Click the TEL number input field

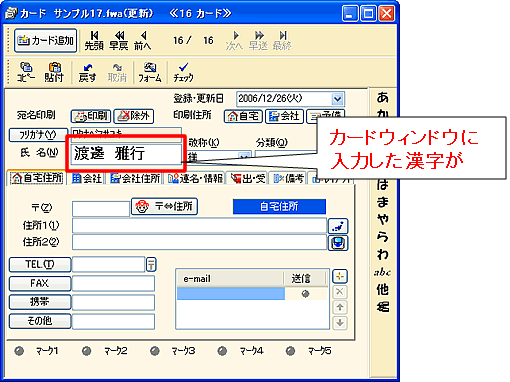pos(109,265)
